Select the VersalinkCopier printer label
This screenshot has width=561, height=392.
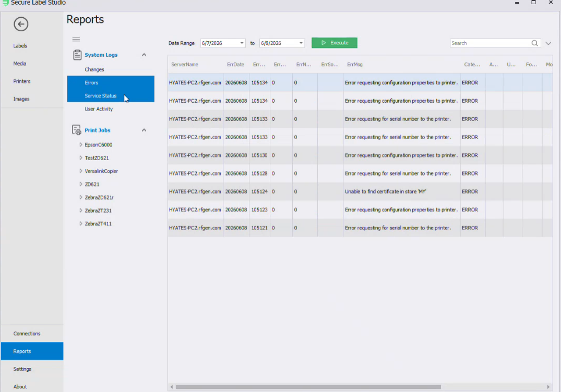click(x=101, y=171)
